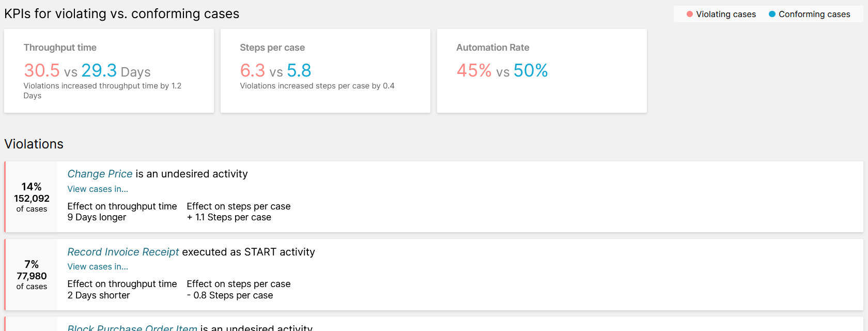Click the 2 Days shorter throughput effect
Image resolution: width=868 pixels, height=331 pixels.
99,295
